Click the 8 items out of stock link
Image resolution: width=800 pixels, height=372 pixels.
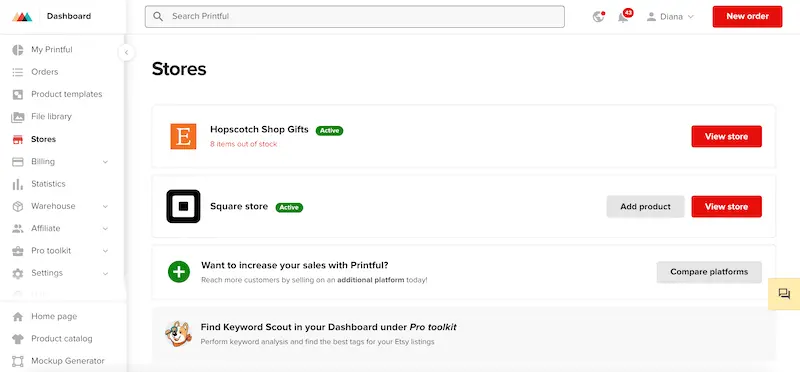243,144
